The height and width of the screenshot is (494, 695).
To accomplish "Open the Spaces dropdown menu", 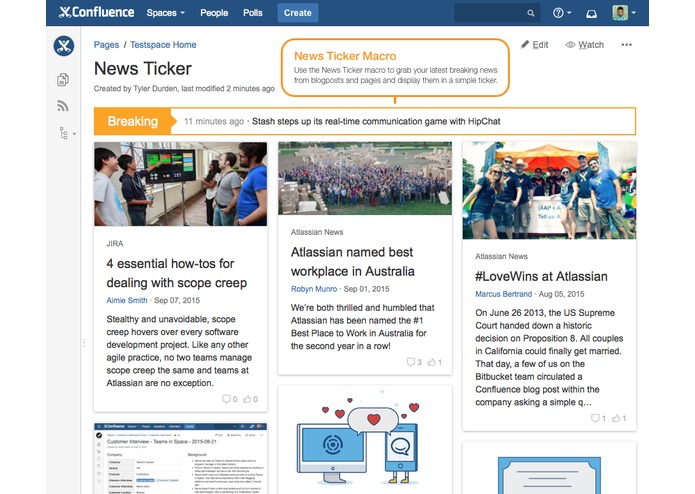I will (x=165, y=13).
